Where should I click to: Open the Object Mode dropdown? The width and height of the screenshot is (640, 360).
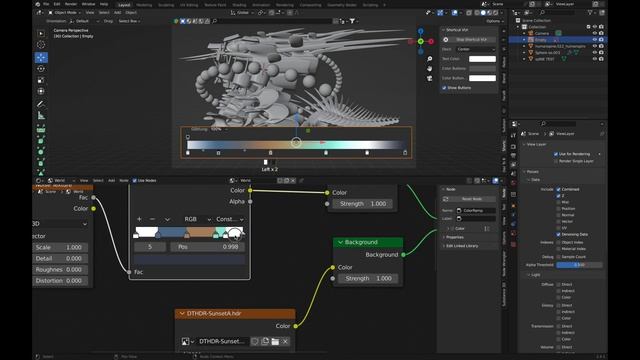(x=65, y=13)
